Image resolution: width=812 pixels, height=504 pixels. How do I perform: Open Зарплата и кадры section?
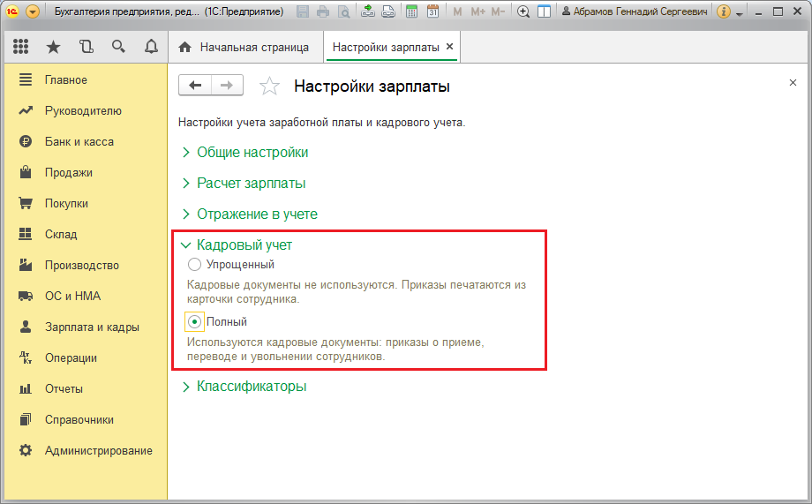coord(86,327)
